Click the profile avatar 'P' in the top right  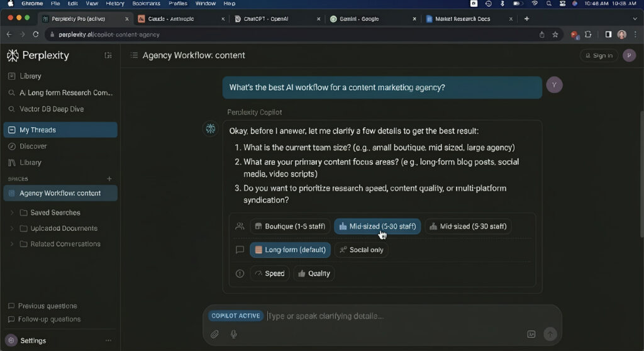tap(629, 55)
